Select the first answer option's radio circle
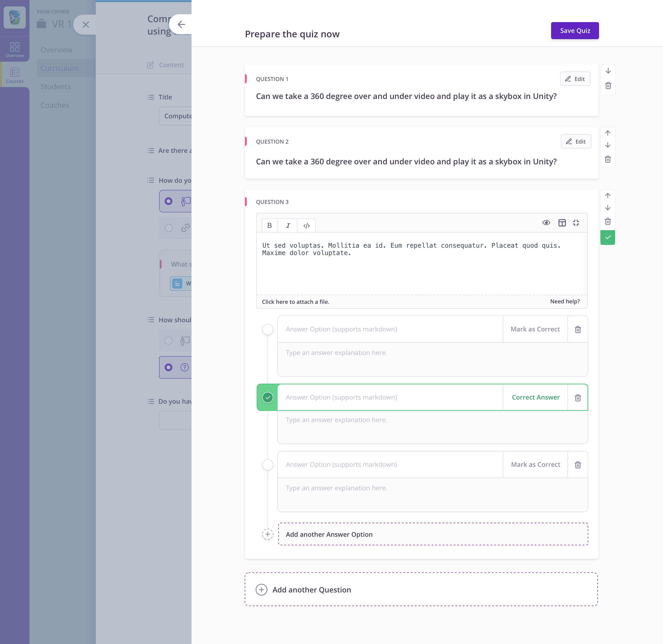The height and width of the screenshot is (644, 663). 268,329
